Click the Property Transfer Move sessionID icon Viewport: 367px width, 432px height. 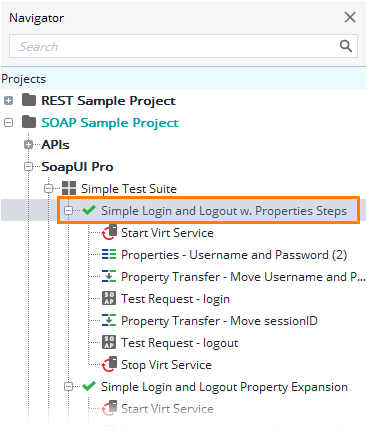point(109,320)
